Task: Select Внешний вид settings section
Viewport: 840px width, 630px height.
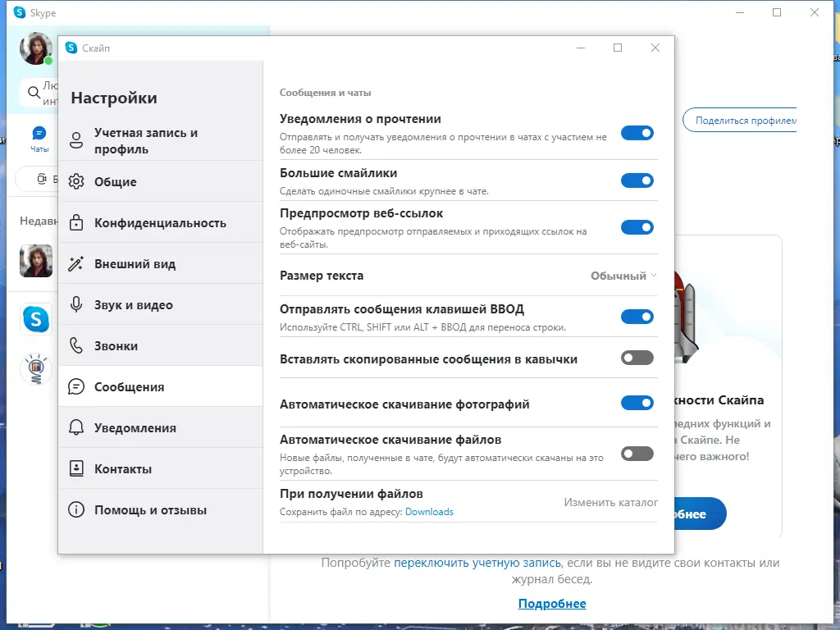Action: [x=160, y=263]
